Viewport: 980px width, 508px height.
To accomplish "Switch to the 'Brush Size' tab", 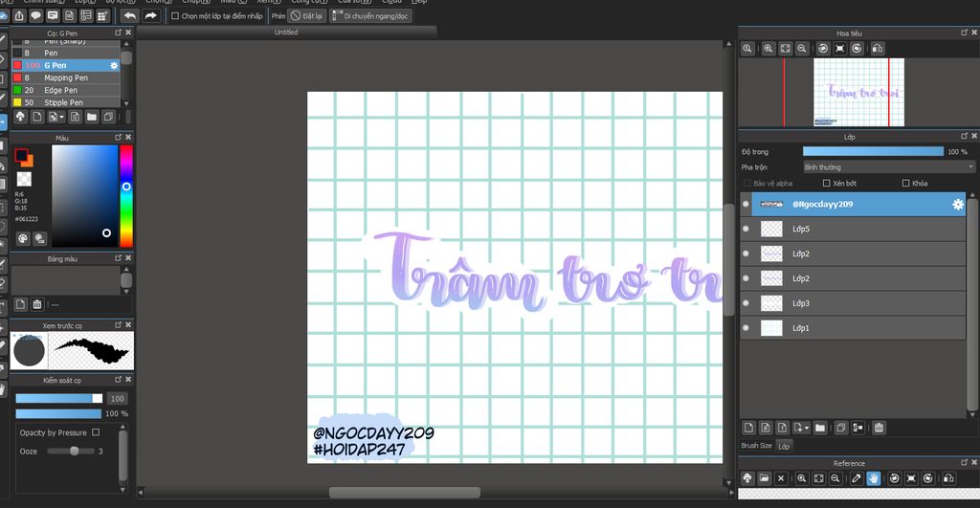I will (756, 446).
